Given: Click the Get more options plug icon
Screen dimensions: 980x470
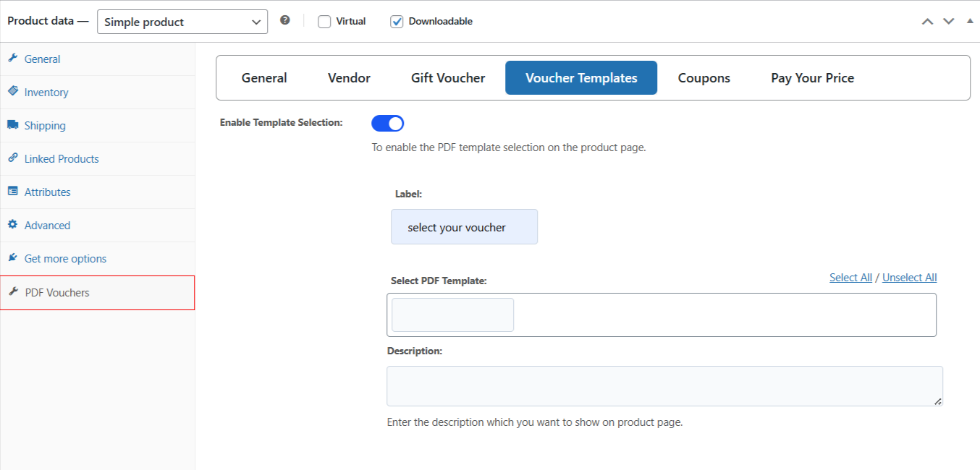Looking at the screenshot, I should pyautogui.click(x=12, y=258).
